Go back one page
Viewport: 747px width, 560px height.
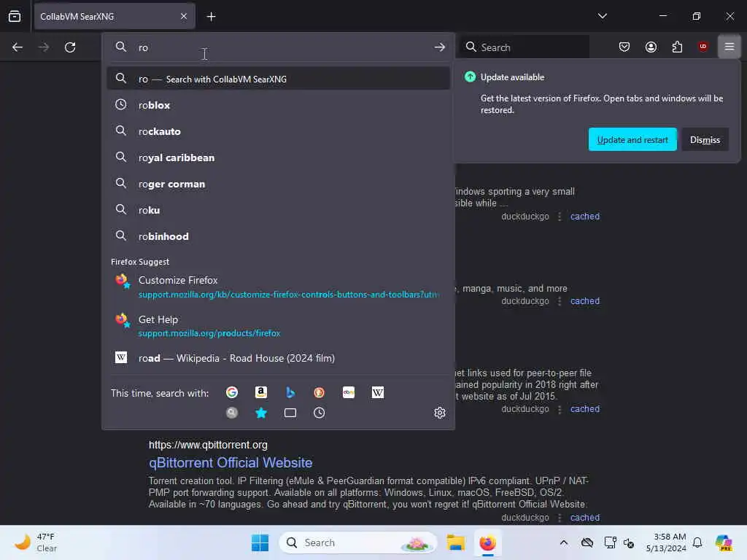[18, 47]
